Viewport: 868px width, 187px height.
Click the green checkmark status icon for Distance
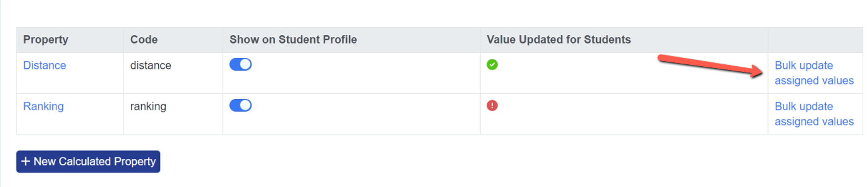click(492, 64)
